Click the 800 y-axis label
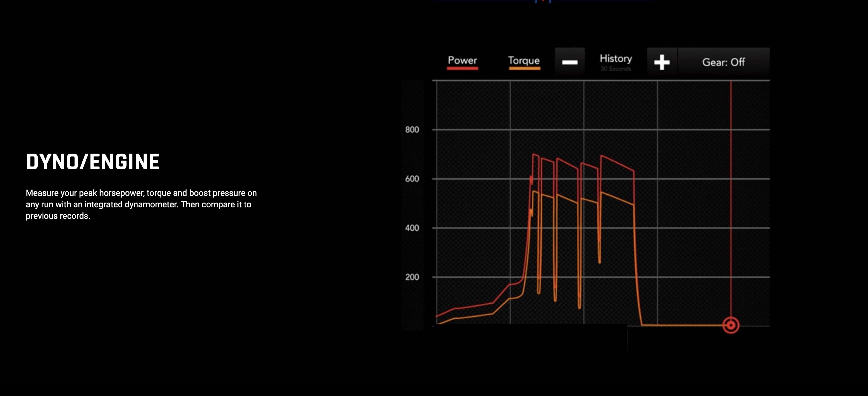 412,129
